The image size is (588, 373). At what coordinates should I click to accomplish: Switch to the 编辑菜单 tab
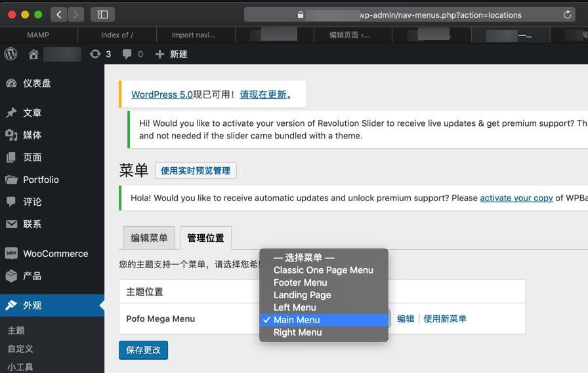tap(149, 238)
